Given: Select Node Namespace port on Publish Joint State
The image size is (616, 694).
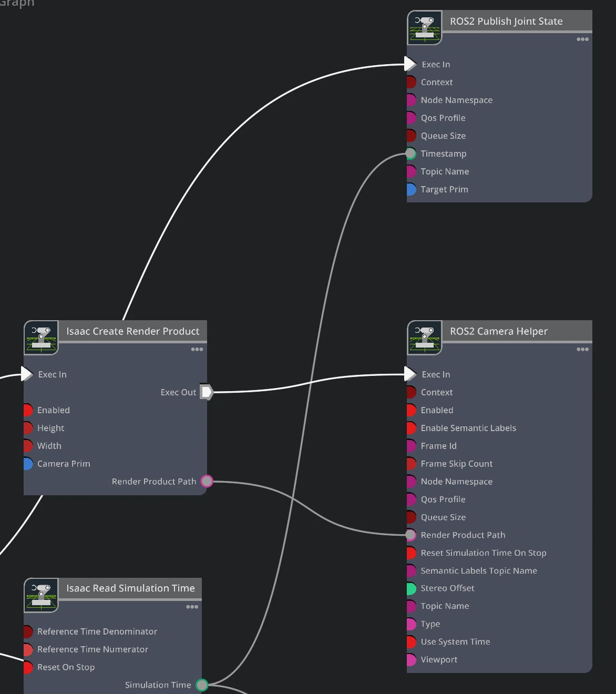Looking at the screenshot, I should point(412,100).
